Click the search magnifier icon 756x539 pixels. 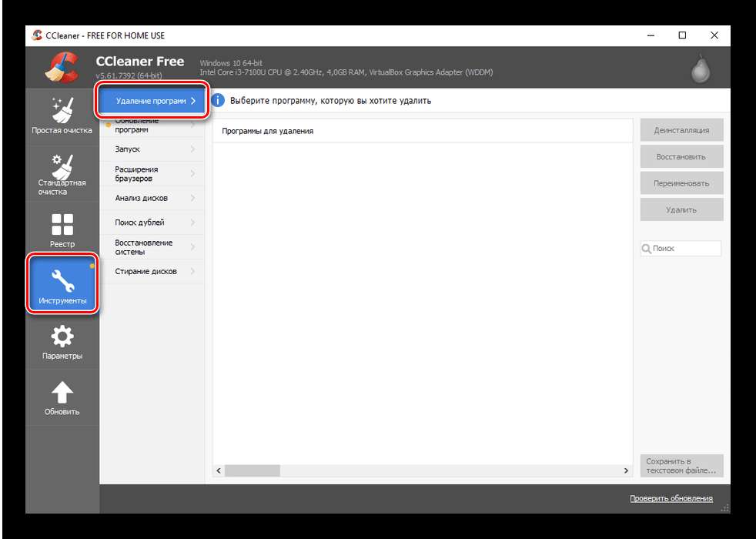646,249
